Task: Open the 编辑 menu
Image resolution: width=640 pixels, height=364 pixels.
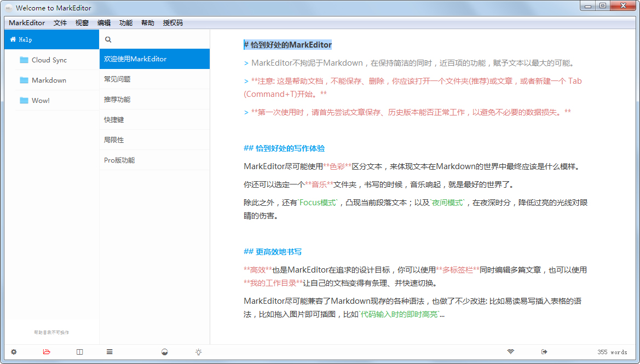Action: (104, 23)
